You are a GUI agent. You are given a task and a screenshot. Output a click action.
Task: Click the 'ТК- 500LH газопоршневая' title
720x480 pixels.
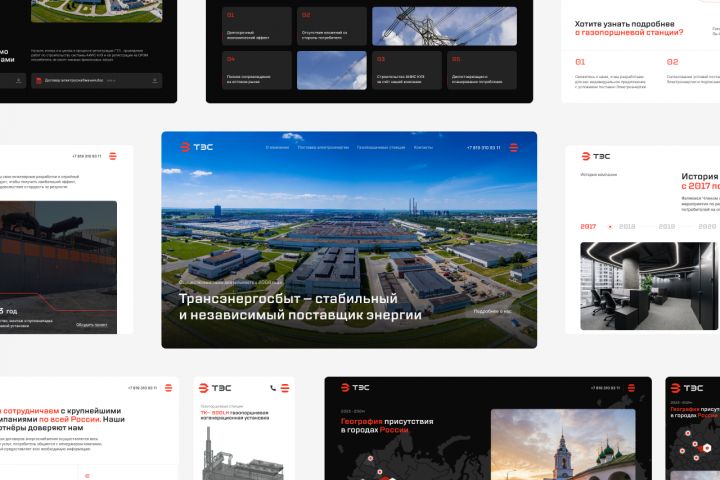click(x=235, y=413)
